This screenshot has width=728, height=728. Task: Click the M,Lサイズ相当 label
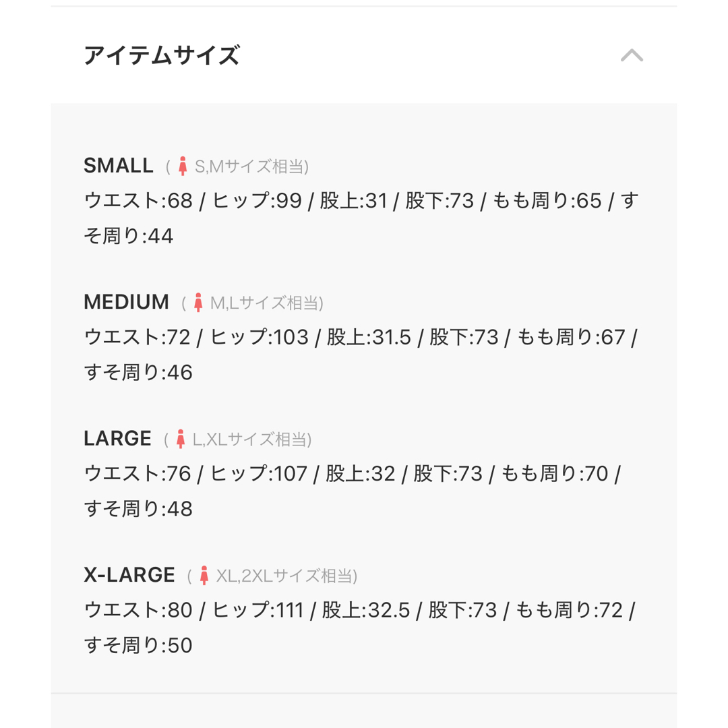click(x=265, y=303)
